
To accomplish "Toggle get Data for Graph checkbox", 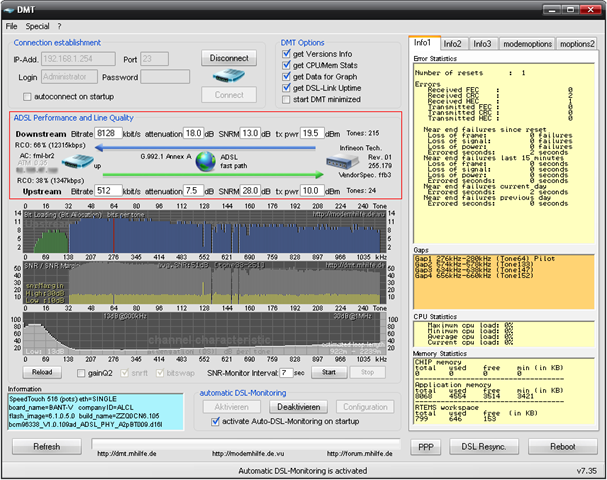I will [286, 77].
